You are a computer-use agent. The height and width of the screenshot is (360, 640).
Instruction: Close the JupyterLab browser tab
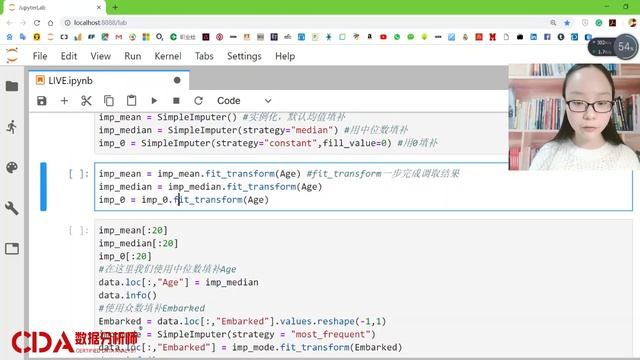99,7
